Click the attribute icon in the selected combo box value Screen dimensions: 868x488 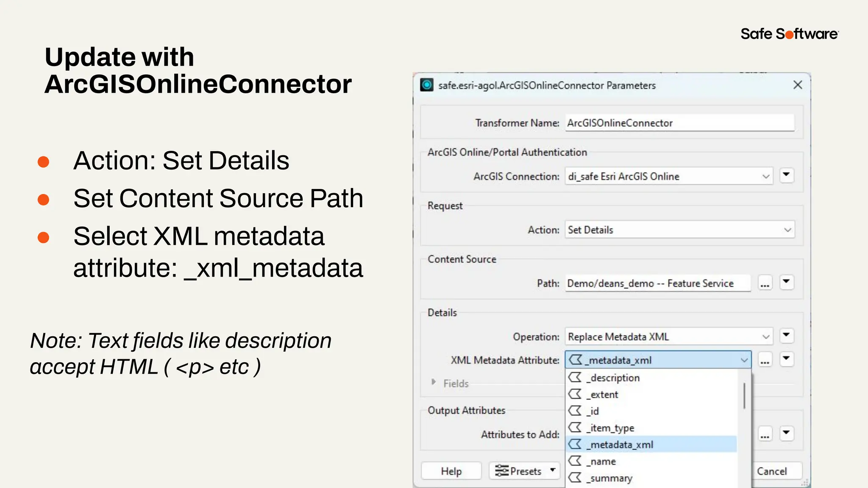coord(575,360)
